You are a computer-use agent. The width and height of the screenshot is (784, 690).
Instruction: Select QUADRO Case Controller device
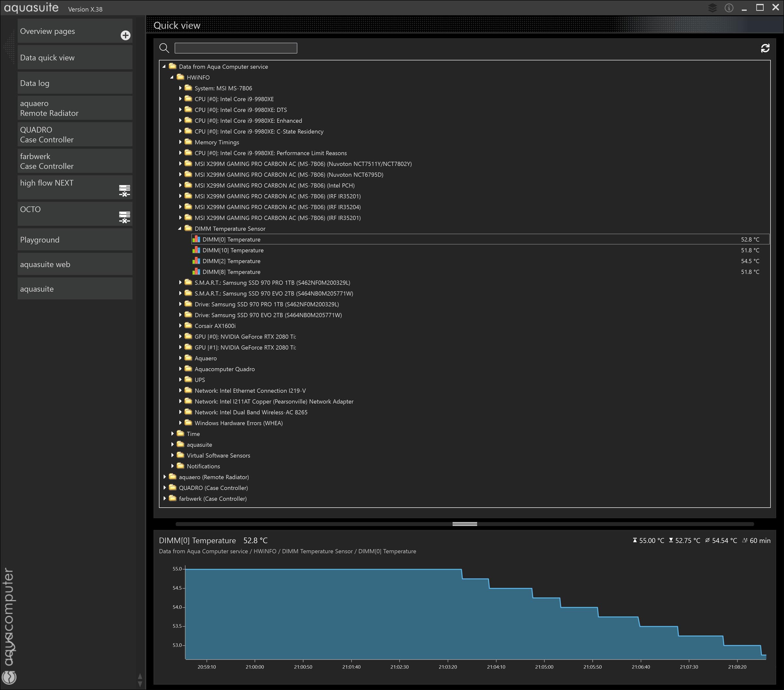pos(75,135)
